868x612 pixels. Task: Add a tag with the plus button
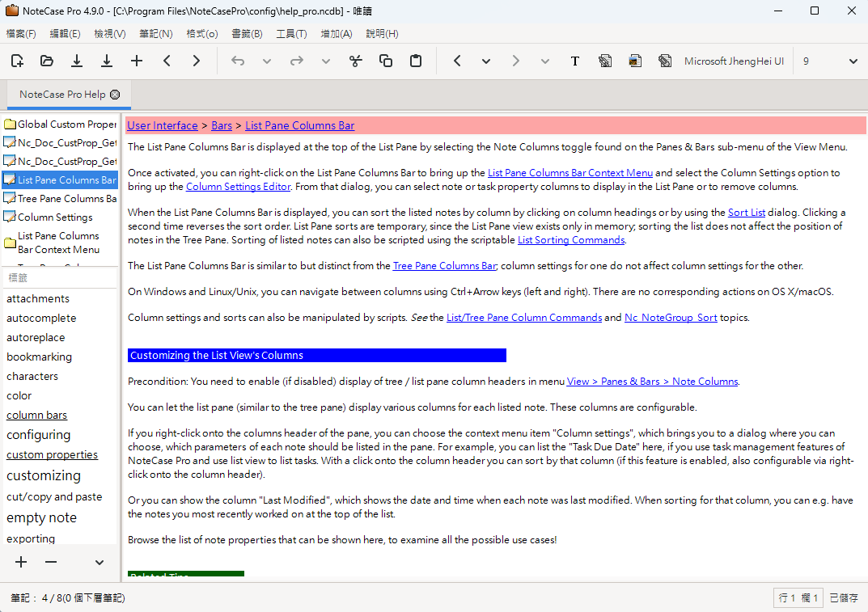pyautogui.click(x=21, y=562)
